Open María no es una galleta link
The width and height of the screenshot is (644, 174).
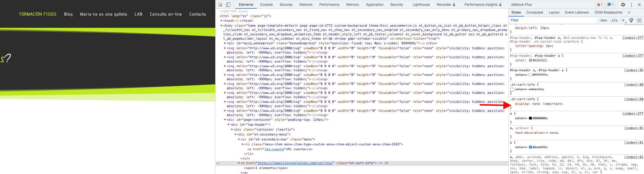click(103, 14)
